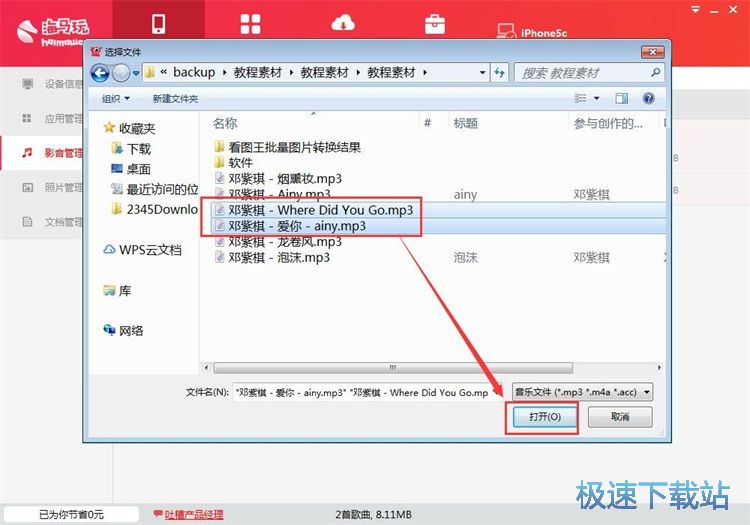Sort by 标题 column header
The height and width of the screenshot is (525, 750).
[x=466, y=123]
